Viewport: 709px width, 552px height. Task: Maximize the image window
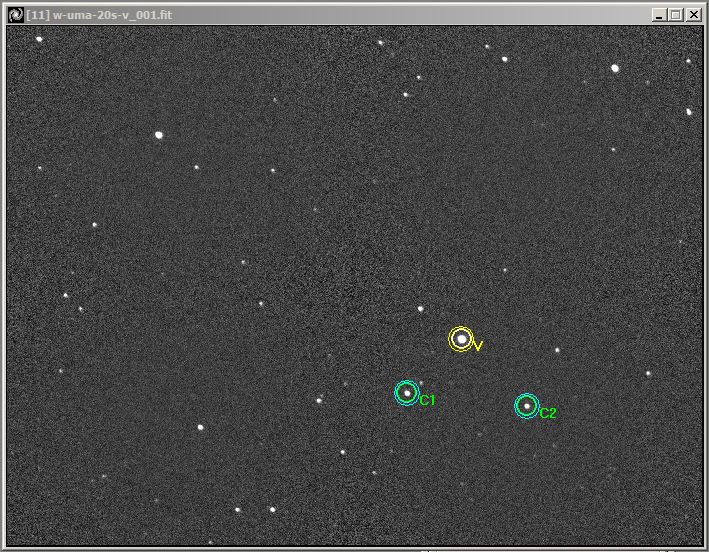click(x=675, y=15)
